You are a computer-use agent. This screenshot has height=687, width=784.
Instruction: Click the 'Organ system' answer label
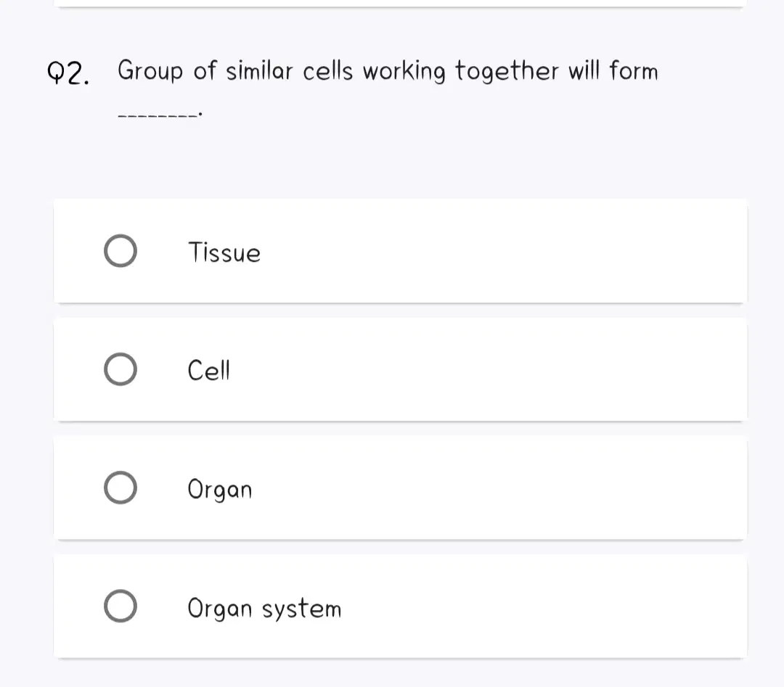point(264,608)
